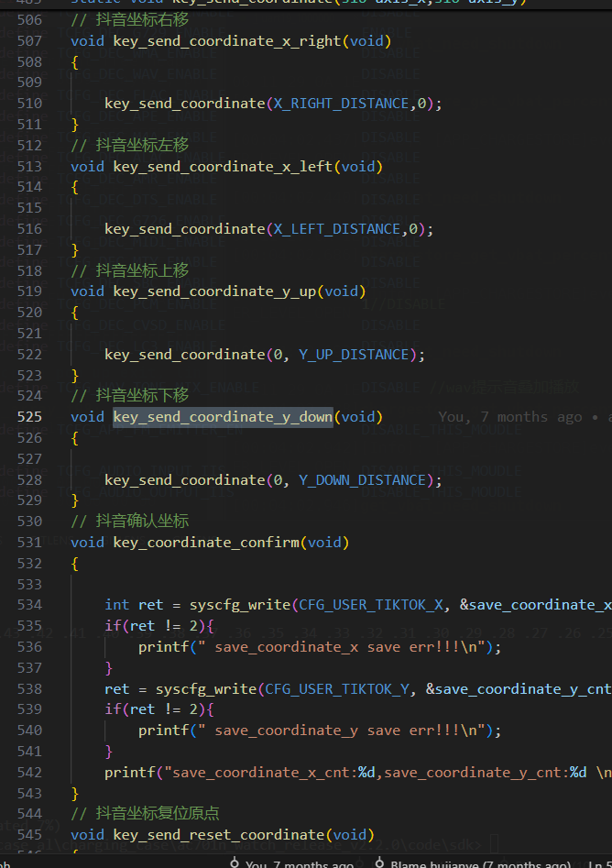Click the X_LEFT_DISTANCE macro
The image size is (612, 868).
coord(337,229)
